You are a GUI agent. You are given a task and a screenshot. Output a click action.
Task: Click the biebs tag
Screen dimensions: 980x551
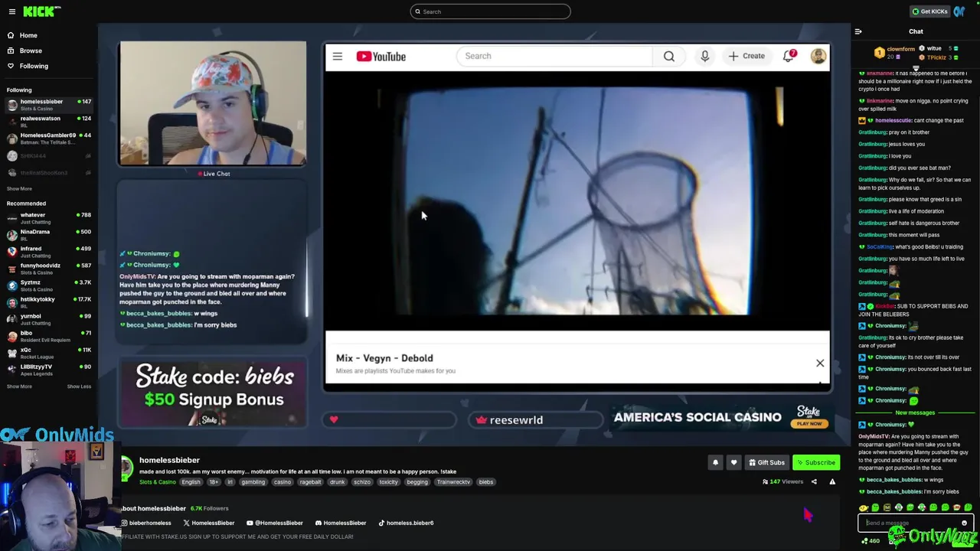[486, 482]
